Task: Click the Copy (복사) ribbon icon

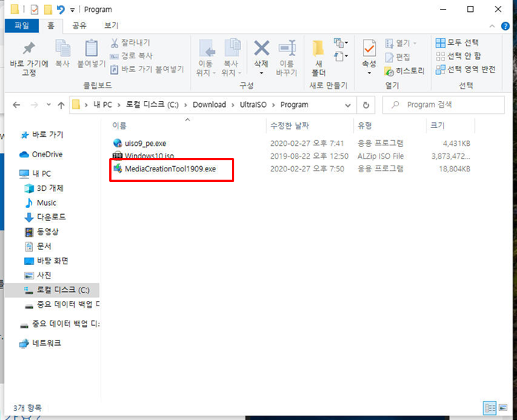Action: pyautogui.click(x=63, y=49)
